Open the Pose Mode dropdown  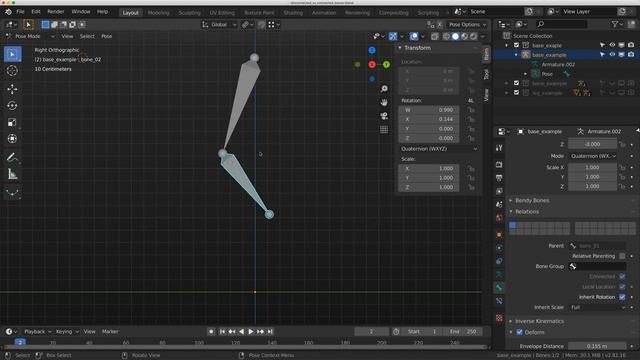click(x=29, y=36)
